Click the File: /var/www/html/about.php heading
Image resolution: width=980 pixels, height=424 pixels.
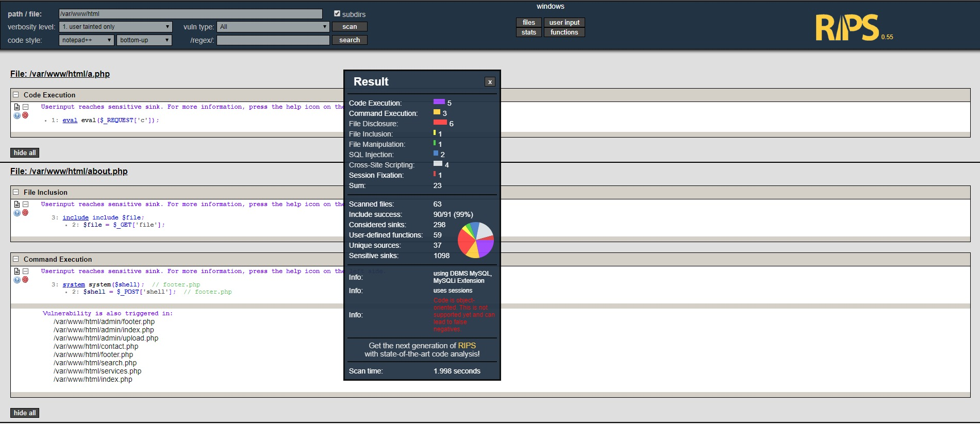point(69,171)
